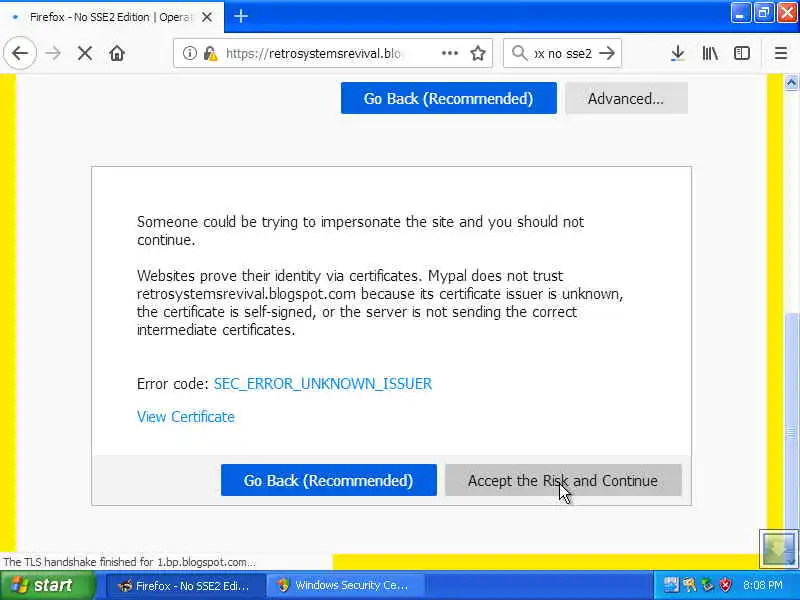800x600 pixels.
Task: Click Accept the Risk and Continue
Action: [x=563, y=480]
